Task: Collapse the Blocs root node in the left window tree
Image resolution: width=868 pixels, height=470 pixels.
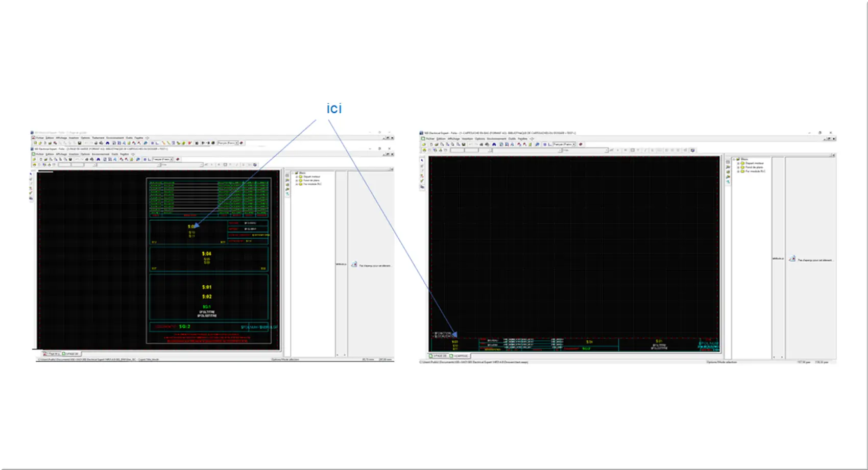Action: tap(293, 173)
